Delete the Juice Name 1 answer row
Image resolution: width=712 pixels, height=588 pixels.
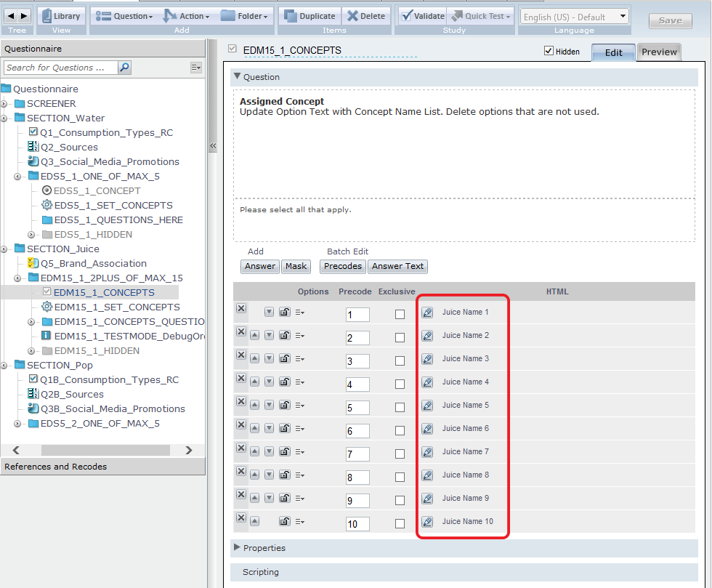(x=241, y=309)
